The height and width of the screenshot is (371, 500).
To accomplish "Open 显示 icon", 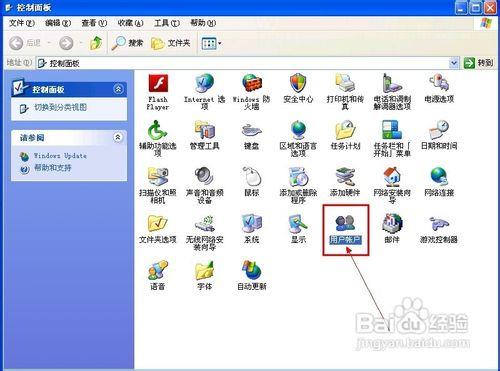I will 298,224.
